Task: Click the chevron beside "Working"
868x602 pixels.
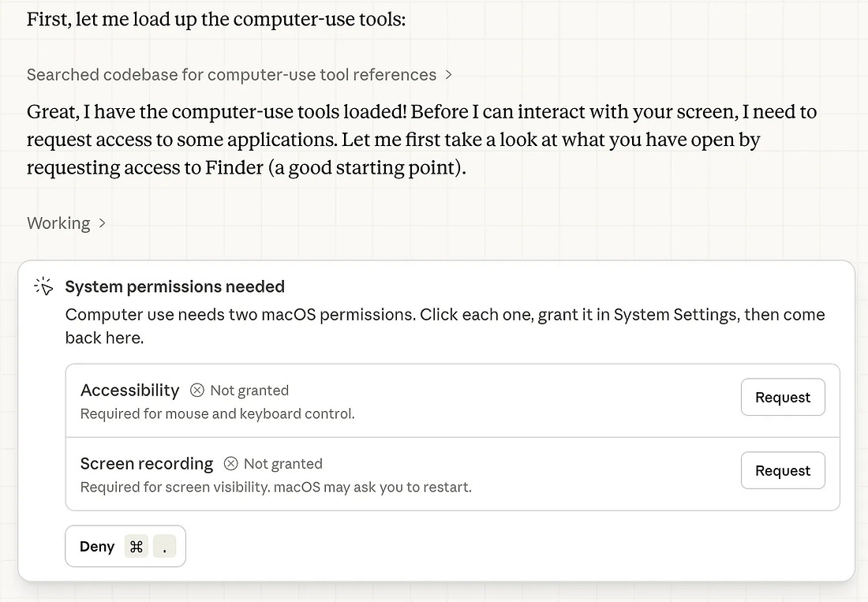Action: point(102,223)
